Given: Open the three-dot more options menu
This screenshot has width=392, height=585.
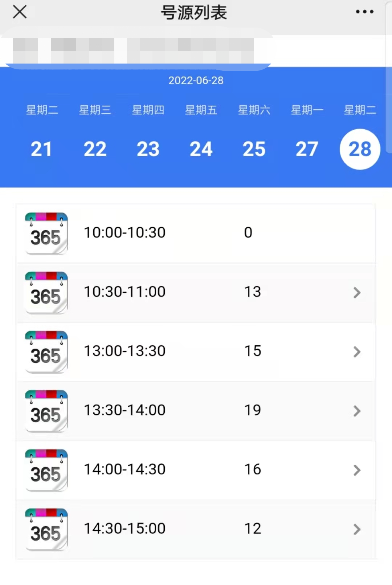Looking at the screenshot, I should pyautogui.click(x=364, y=12).
